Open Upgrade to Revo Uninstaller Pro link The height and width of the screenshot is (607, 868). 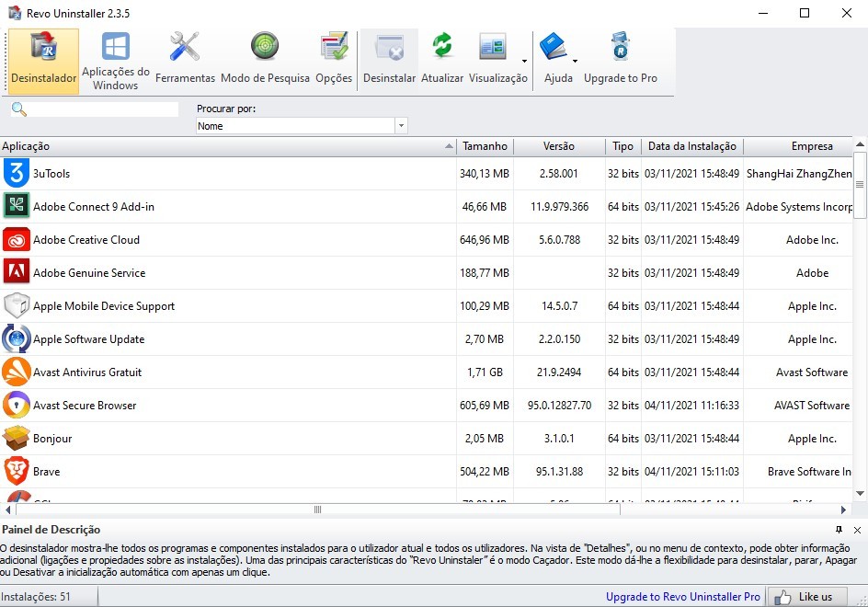pos(682,597)
